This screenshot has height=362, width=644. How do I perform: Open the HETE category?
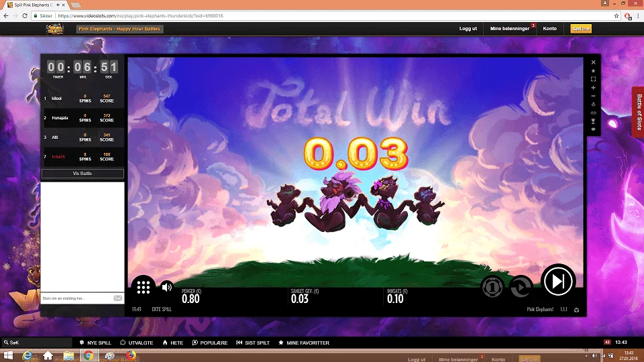173,343
